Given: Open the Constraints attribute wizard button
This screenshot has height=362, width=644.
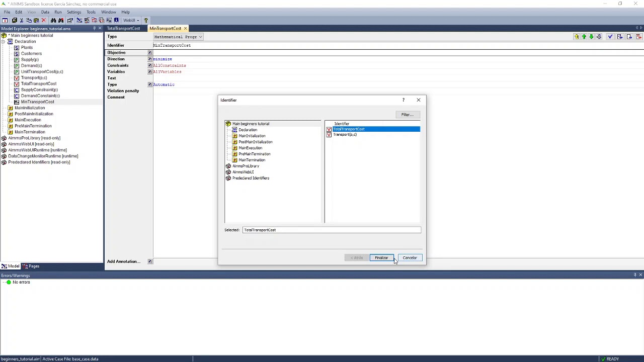Looking at the screenshot, I should (149, 65).
